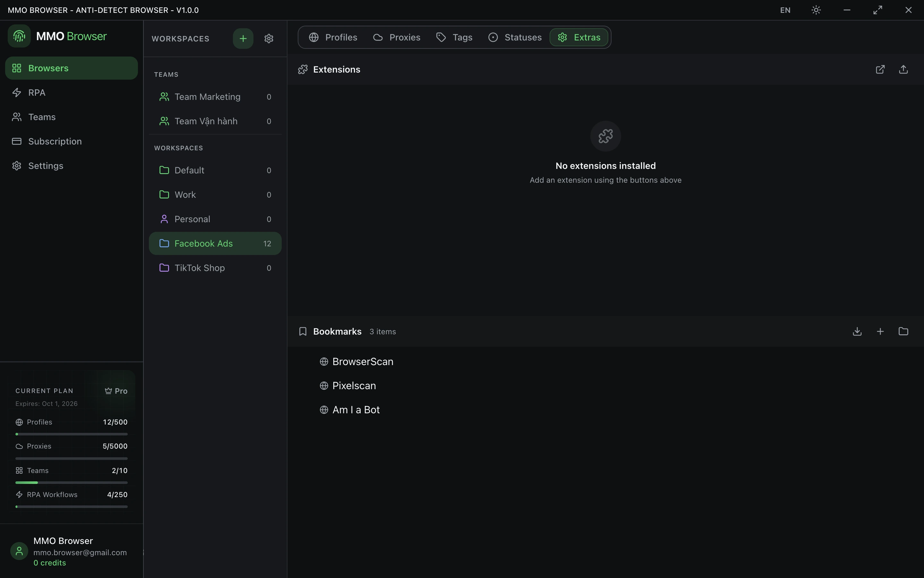Open the Personal workspace

coord(215,219)
